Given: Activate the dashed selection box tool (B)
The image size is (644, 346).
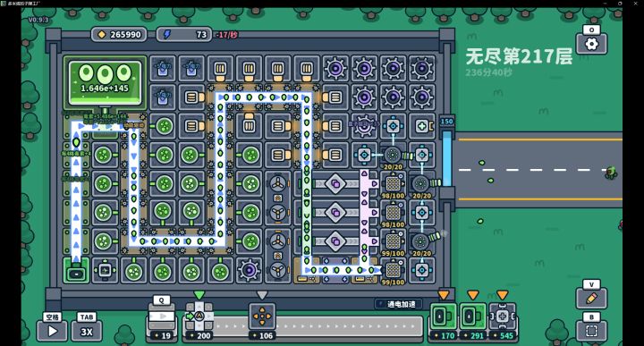Looking at the screenshot, I should coord(591,331).
